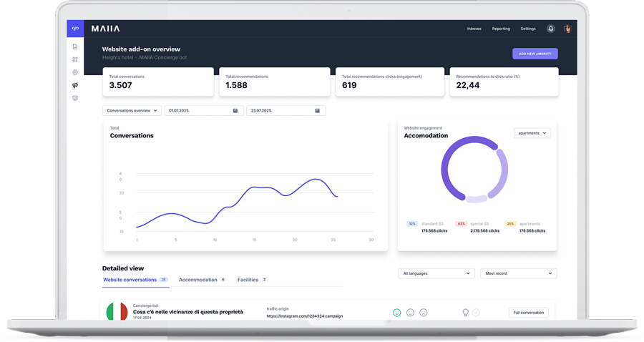The width and height of the screenshot is (644, 342).
Task: Select the green happy face rating
Action: point(397,313)
